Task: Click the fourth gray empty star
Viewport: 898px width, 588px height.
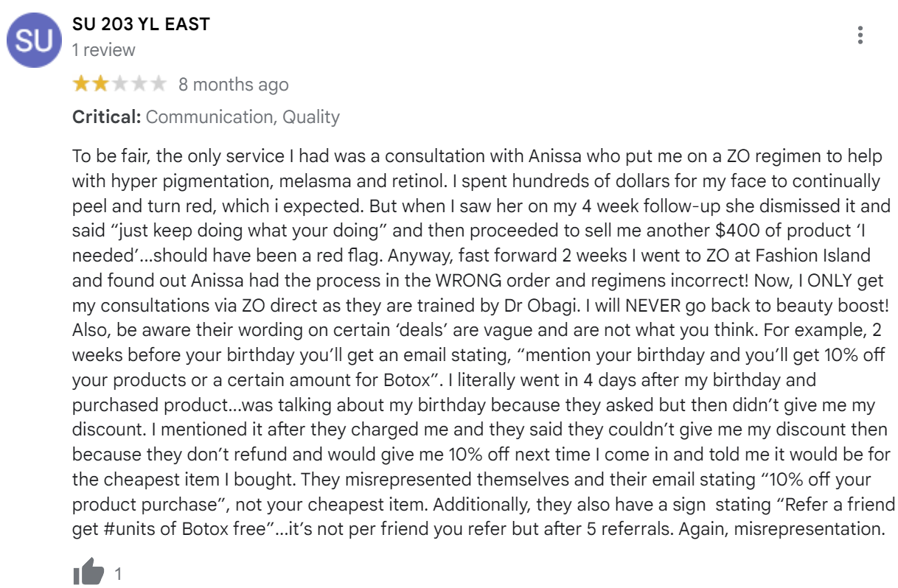Action: pos(139,84)
